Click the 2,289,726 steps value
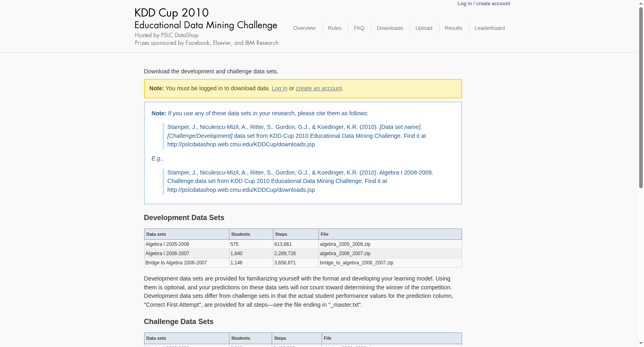 (x=285, y=253)
